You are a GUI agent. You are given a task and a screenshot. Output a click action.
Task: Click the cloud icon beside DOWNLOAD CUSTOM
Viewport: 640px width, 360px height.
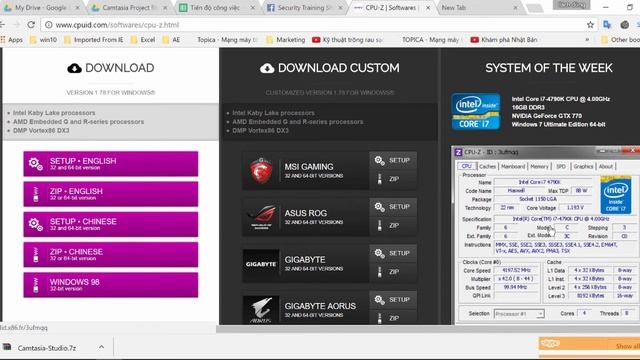click(x=267, y=68)
